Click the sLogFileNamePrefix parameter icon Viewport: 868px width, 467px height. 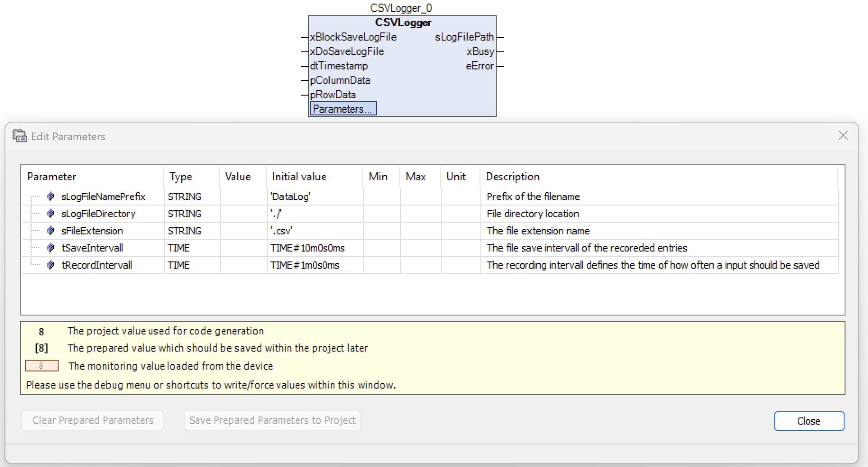50,197
